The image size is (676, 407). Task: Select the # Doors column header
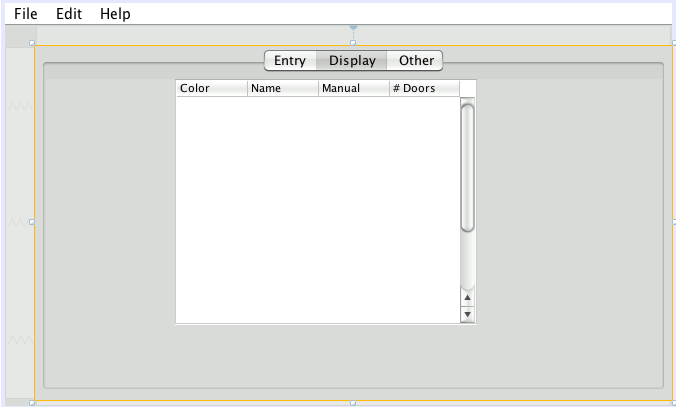tap(424, 89)
